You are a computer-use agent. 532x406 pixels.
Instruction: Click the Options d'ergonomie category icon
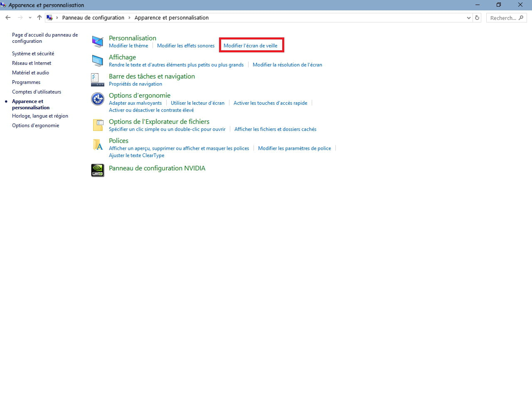(98, 99)
